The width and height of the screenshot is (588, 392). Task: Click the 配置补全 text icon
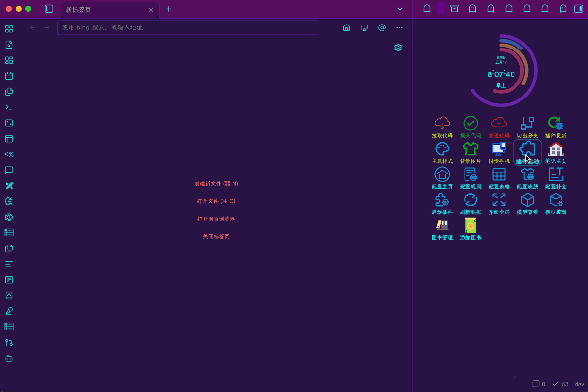pyautogui.click(x=556, y=174)
